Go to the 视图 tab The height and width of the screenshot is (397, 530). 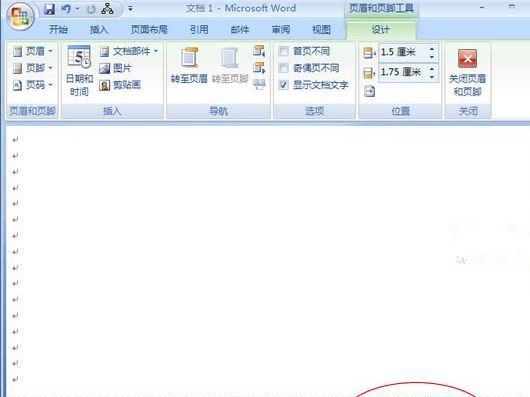point(321,30)
